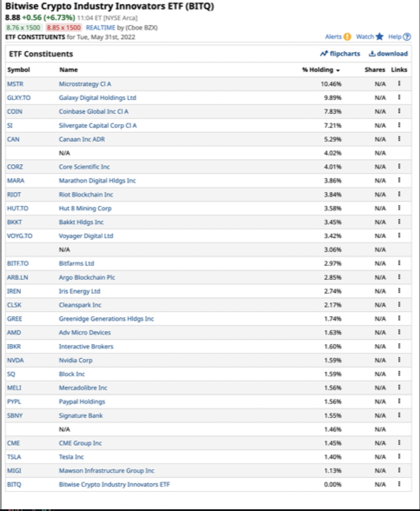Viewport: 420px width, 511px height.
Task: Open Riot Blockchain Inc link
Action: (86, 195)
